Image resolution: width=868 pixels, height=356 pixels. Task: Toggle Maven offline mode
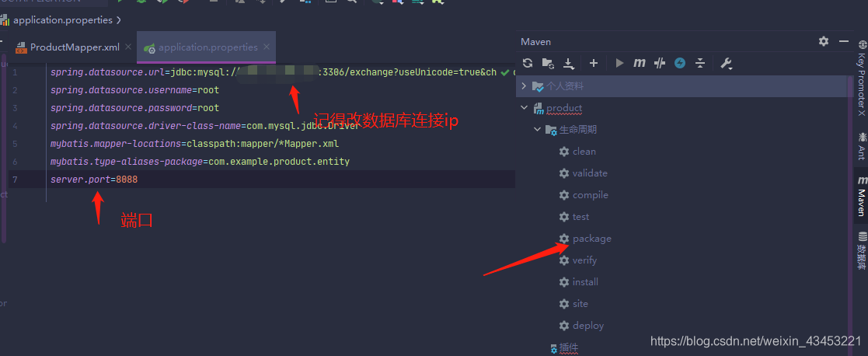[659, 63]
